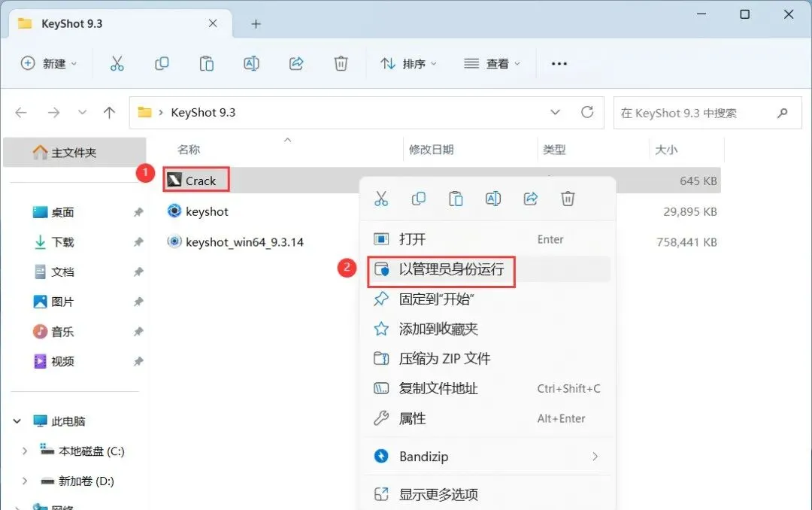Go back with the left arrow

tap(21, 113)
